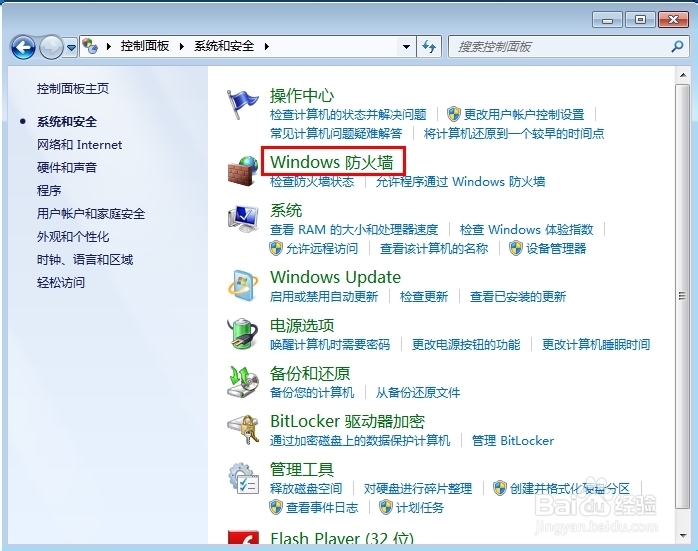
Task: Expand the arrow before 控制面板 breadcrumb
Action: tap(108, 46)
